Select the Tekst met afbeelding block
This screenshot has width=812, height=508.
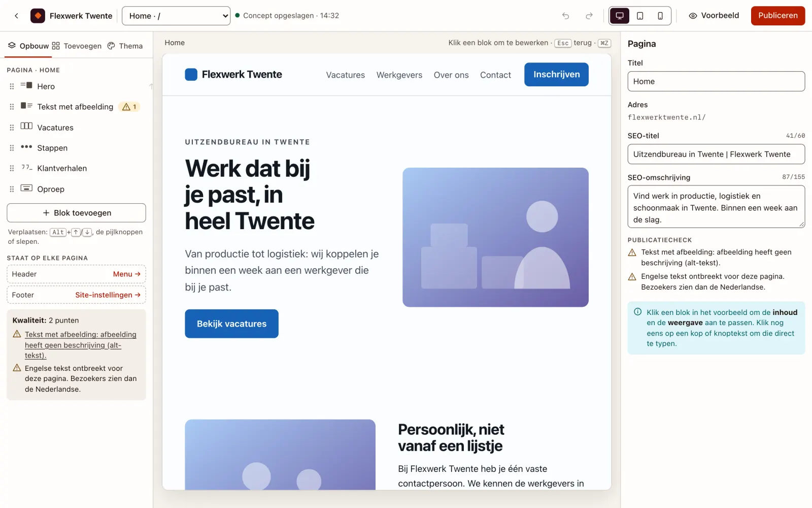coord(76,107)
